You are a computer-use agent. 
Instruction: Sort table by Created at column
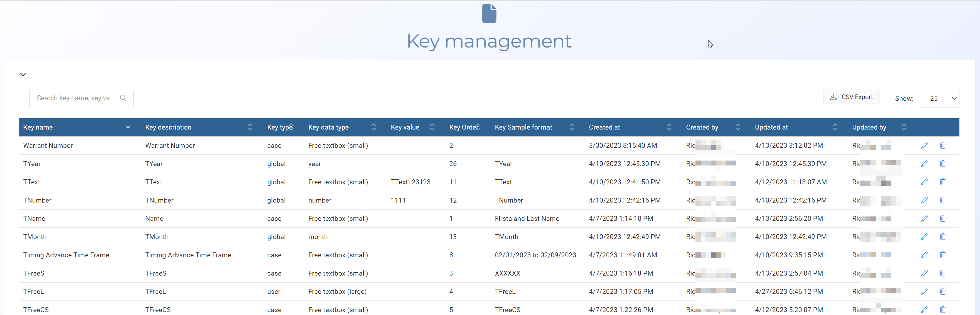point(669,127)
